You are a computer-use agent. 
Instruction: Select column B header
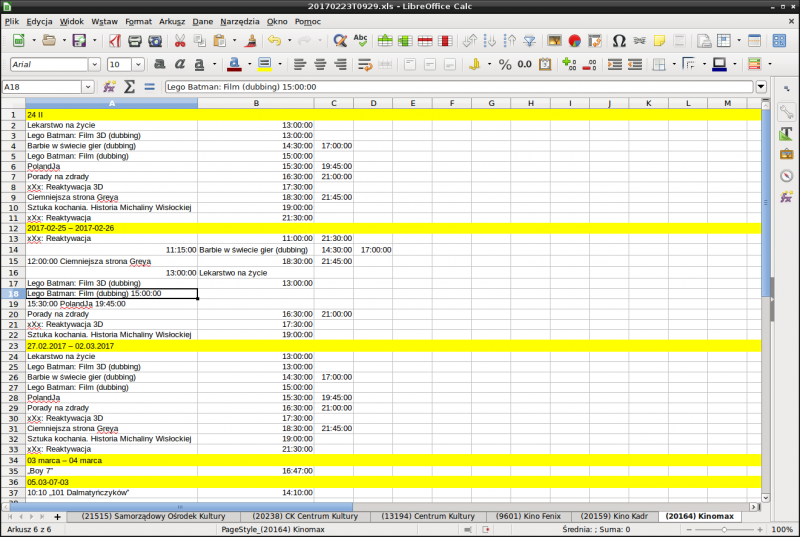pyautogui.click(x=256, y=103)
